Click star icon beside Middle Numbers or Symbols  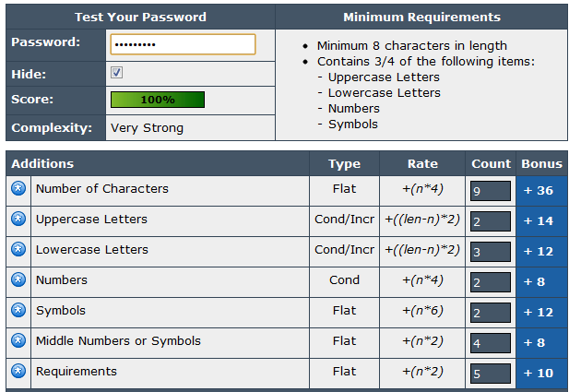[18, 341]
